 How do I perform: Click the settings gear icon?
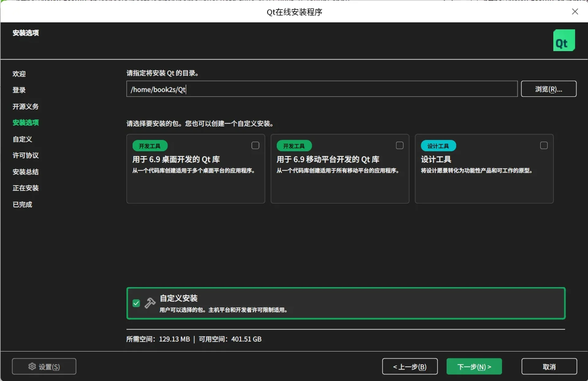tap(32, 366)
